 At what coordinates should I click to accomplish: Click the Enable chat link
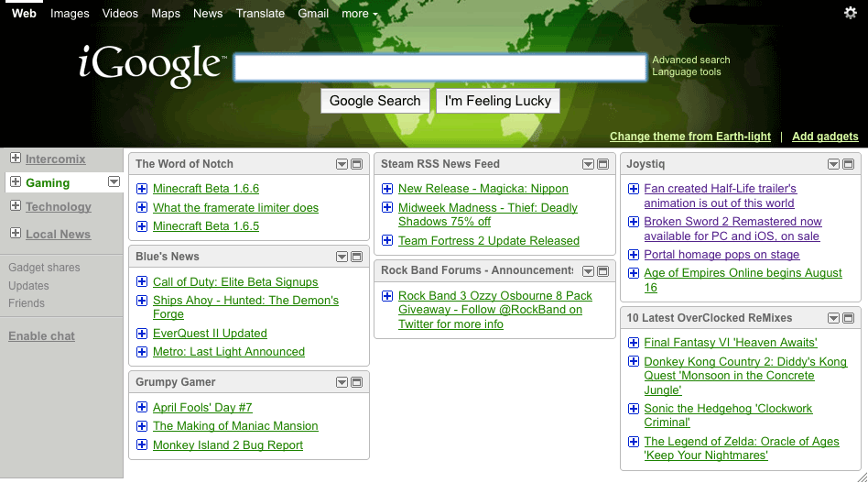[41, 336]
